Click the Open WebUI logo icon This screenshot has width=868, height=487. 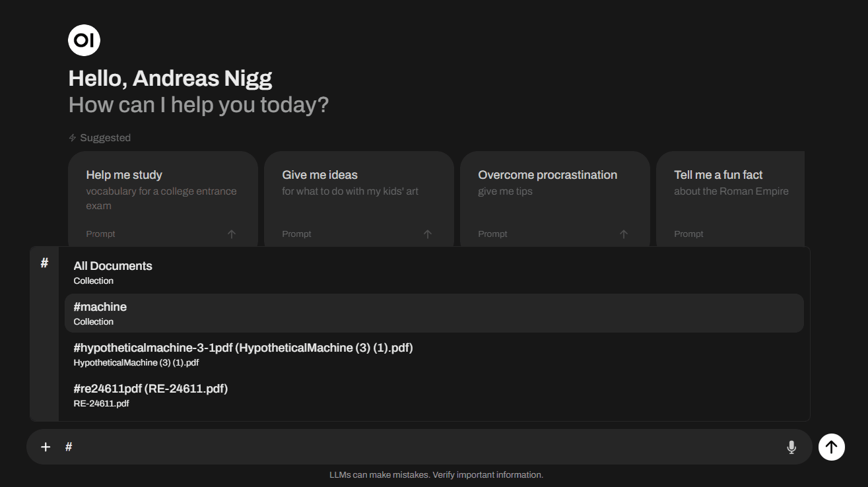point(84,40)
